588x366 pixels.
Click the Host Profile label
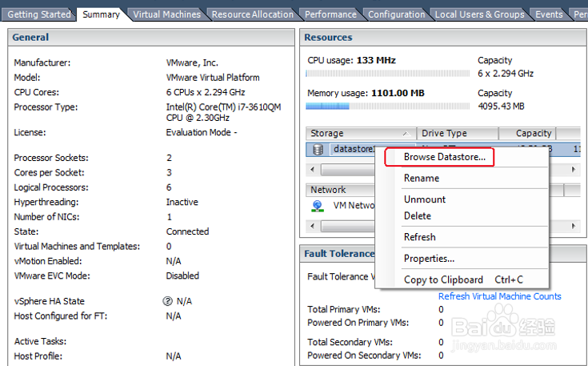coord(38,356)
